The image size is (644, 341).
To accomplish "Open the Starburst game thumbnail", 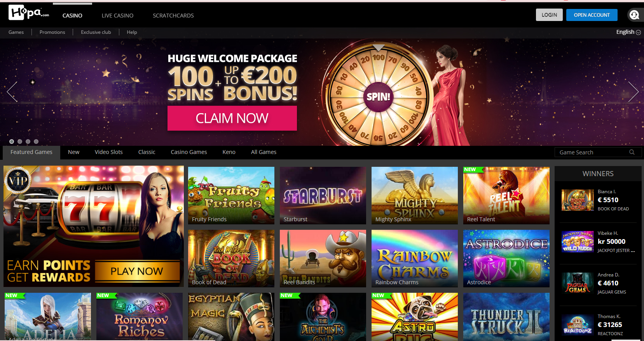I will click(323, 196).
